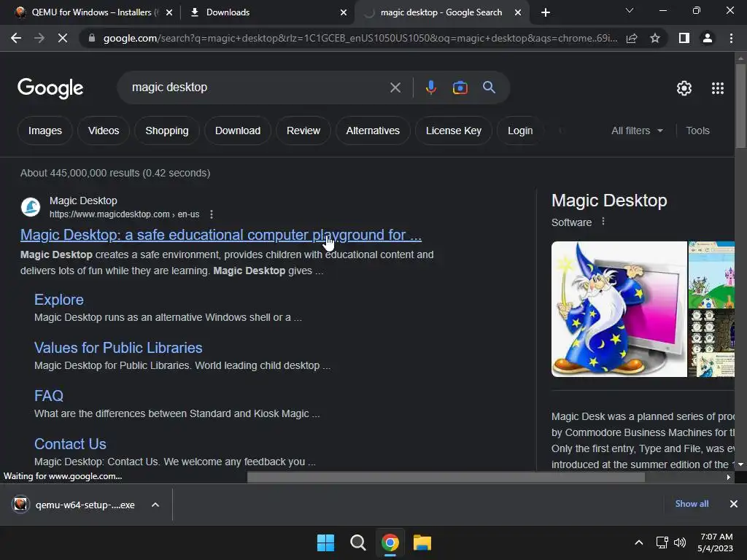Viewport: 747px width, 560px height.
Task: Select the magic desktop Google Search tab
Action: 441,12
